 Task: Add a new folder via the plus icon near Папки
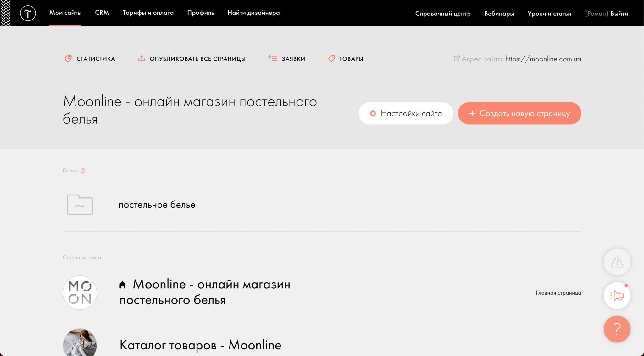[83, 171]
